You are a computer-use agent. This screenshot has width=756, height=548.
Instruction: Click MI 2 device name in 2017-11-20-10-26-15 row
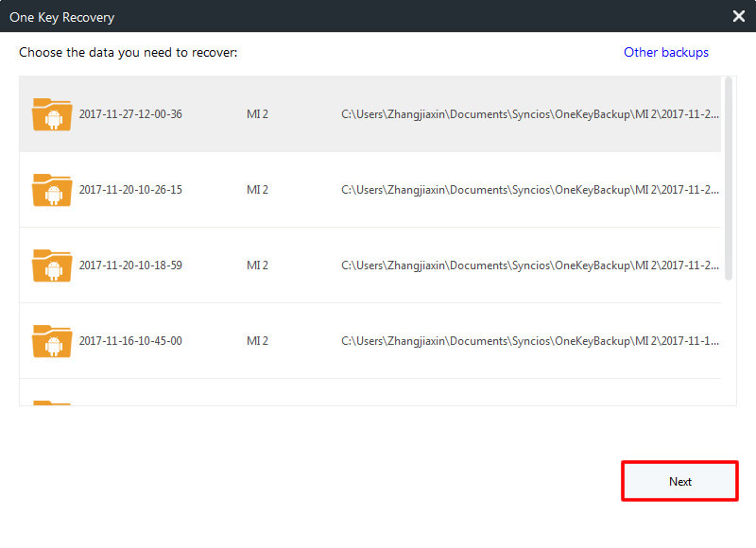[257, 190]
